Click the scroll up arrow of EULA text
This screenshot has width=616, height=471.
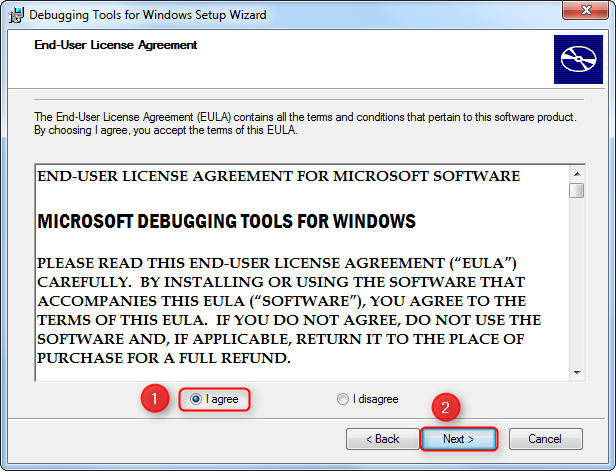coord(577,174)
